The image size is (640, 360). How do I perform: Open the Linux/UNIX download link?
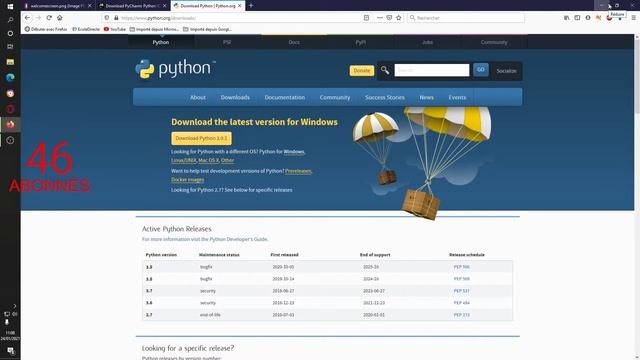184,160
